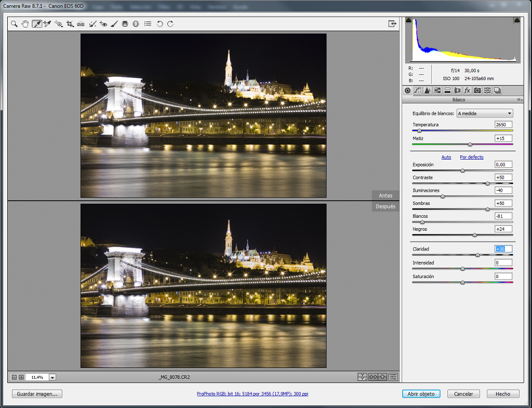Select the Straighten tool
Screen dimensions: 532x408
[x=81, y=24]
